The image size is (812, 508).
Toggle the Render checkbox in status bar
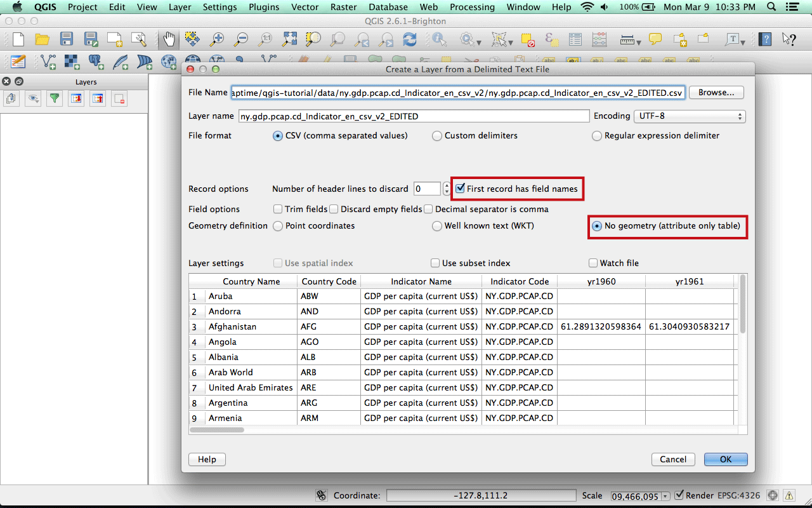(x=679, y=495)
